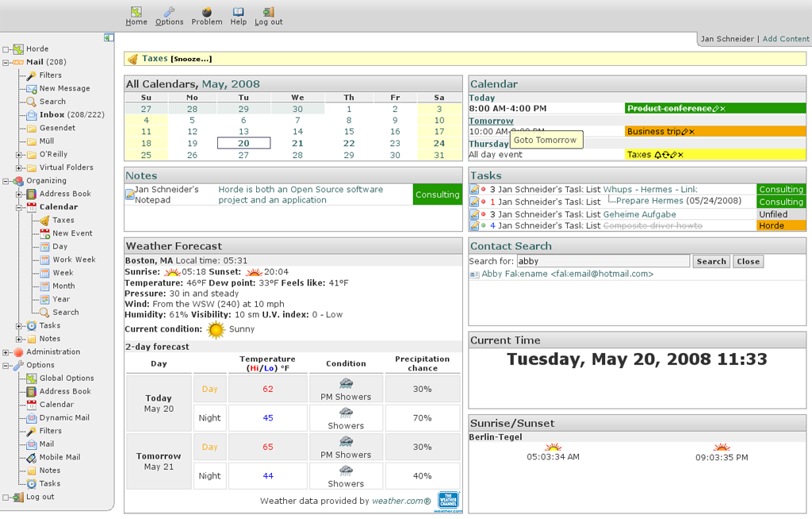Click the Help book icon in toolbar
The height and width of the screenshot is (519, 812).
[239, 12]
